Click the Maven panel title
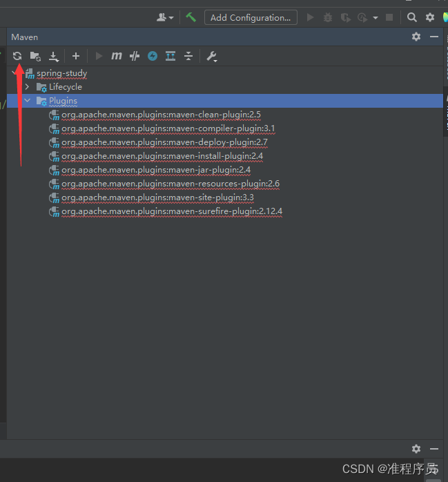Screen dimensions: 448x482 (25, 37)
